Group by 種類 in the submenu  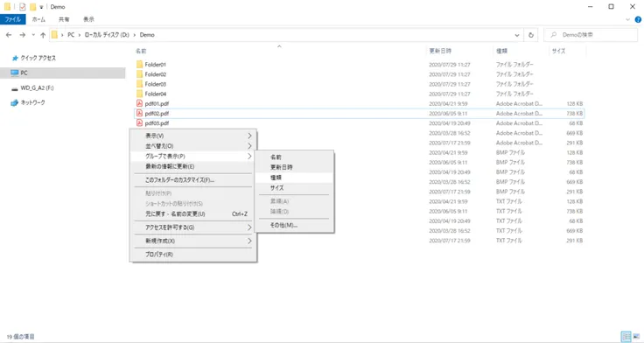pyautogui.click(x=294, y=178)
